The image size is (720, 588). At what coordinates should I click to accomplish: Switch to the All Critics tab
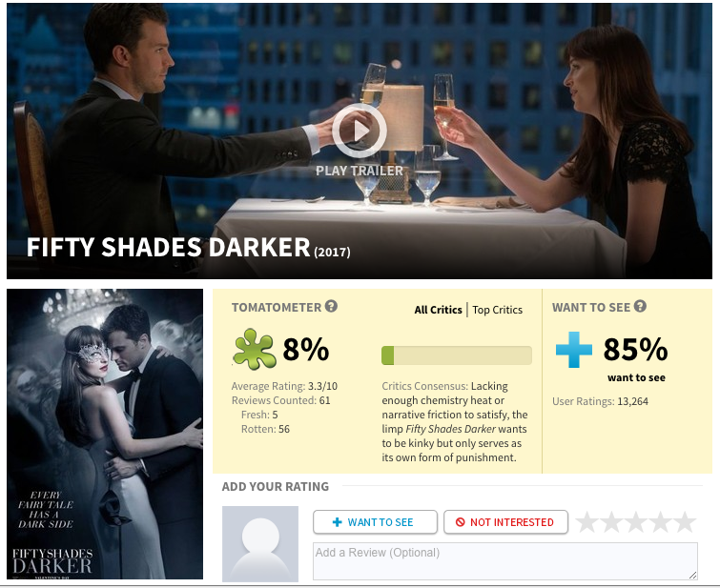tap(438, 310)
